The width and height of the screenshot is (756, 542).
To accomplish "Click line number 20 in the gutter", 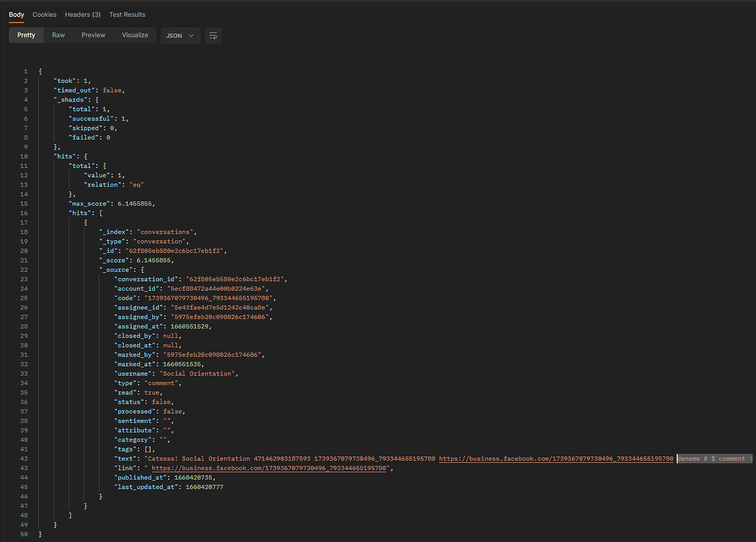I will point(24,250).
